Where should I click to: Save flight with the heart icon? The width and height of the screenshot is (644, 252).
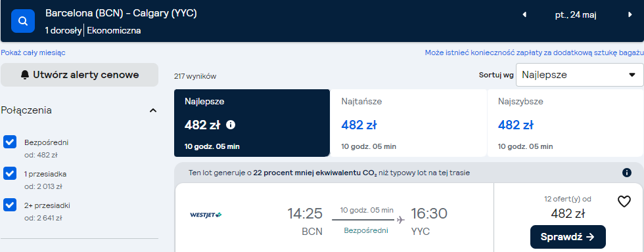(x=624, y=201)
